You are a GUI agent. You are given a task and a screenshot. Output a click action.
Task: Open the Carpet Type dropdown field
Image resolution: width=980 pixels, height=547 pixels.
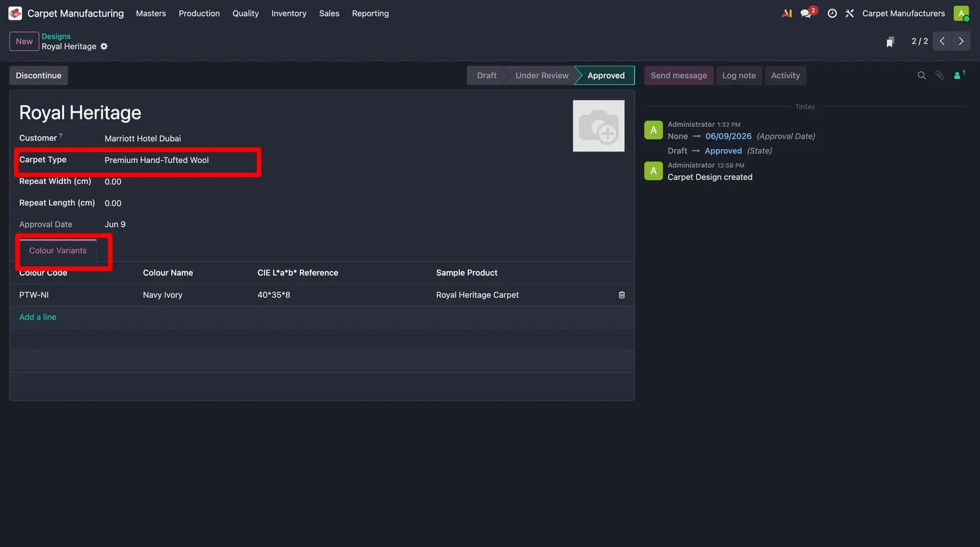click(180, 160)
